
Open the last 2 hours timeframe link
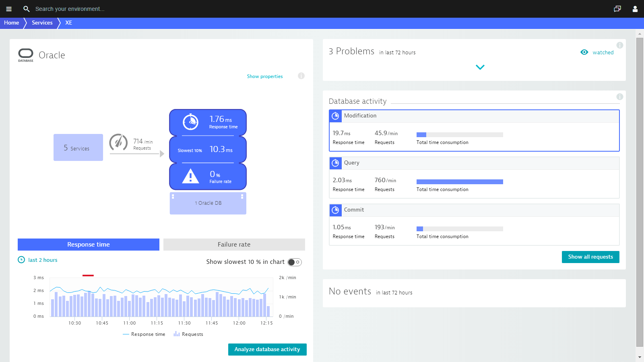(x=43, y=260)
